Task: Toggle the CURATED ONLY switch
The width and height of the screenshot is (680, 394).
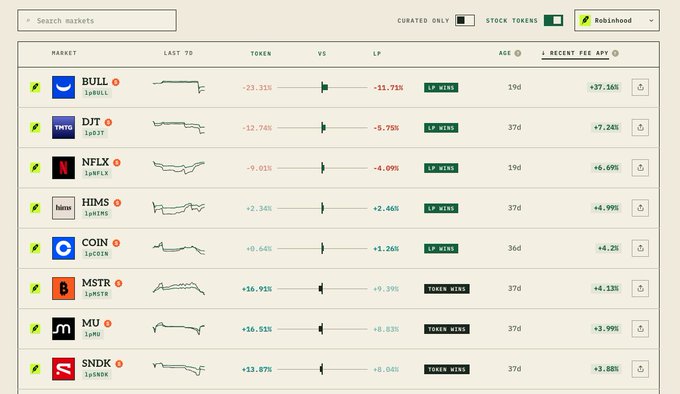Action: coord(464,20)
